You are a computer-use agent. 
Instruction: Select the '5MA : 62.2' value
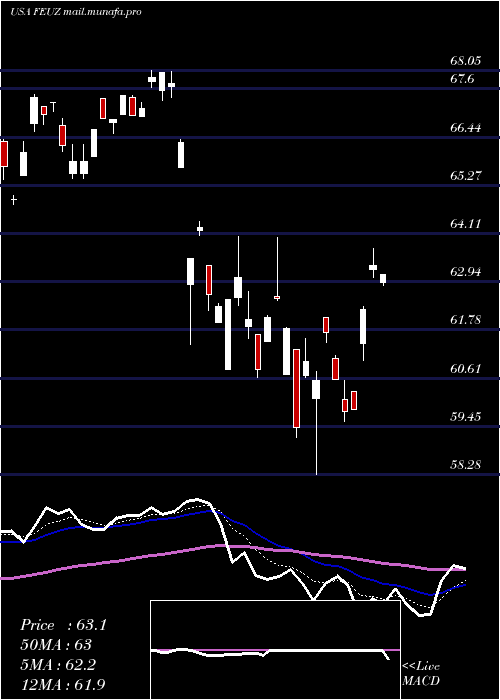click(x=58, y=664)
